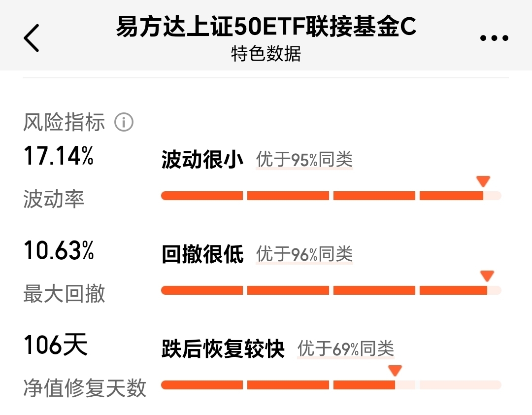Click the 最大回撤 progress bar
Screen dimensions: 532x415
point(331,290)
